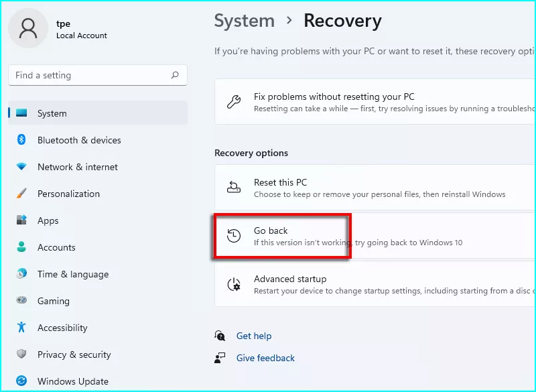The image size is (536, 392).
Task: Click the "Reset this PC" title
Action: tap(280, 182)
